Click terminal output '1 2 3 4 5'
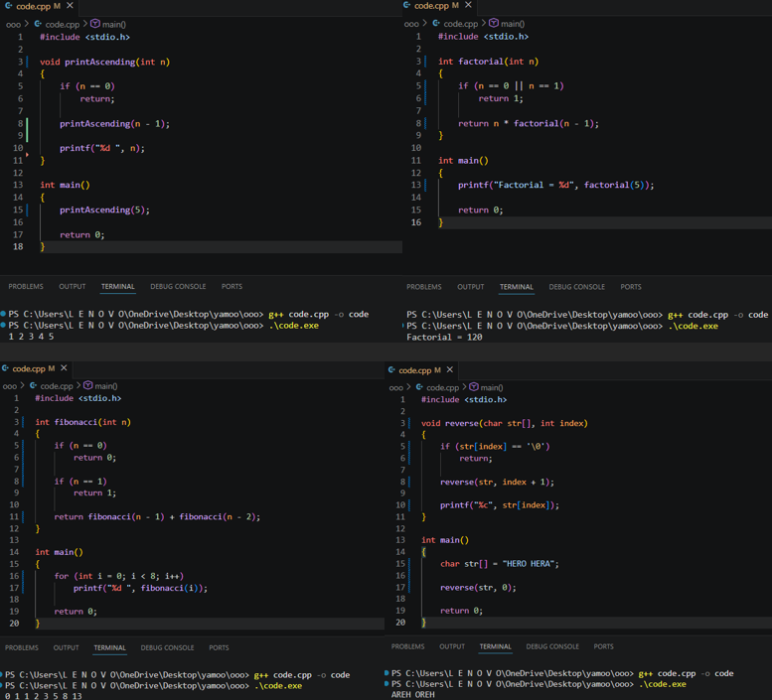Image resolution: width=772 pixels, height=700 pixels. (x=31, y=337)
